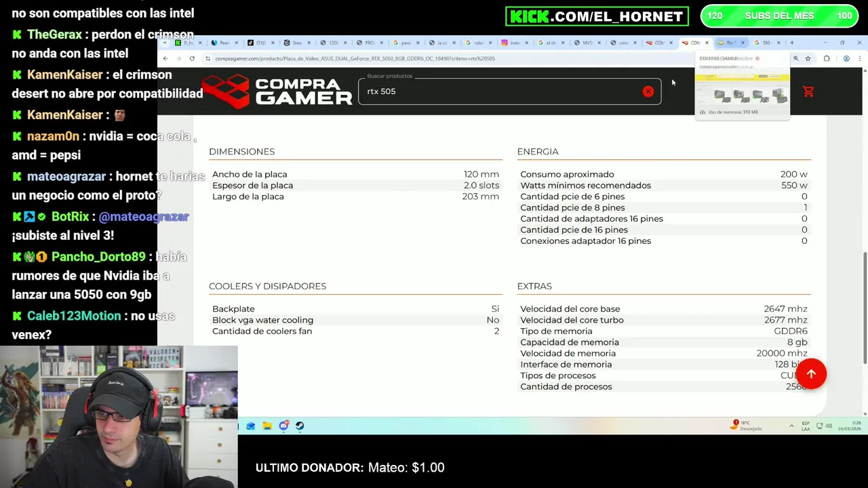Viewport: 868px width, 488px height.
Task: Click chat username nazam0n
Action: click(x=53, y=136)
